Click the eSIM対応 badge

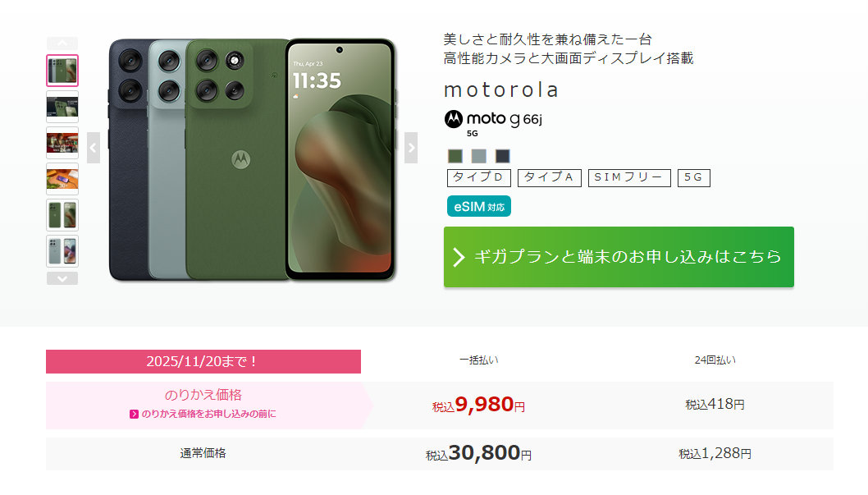479,207
